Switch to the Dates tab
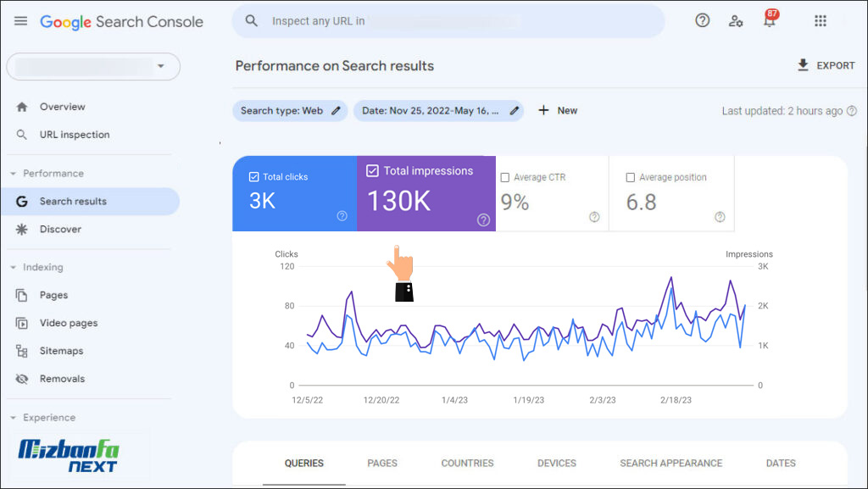The height and width of the screenshot is (489, 868). pyautogui.click(x=781, y=464)
